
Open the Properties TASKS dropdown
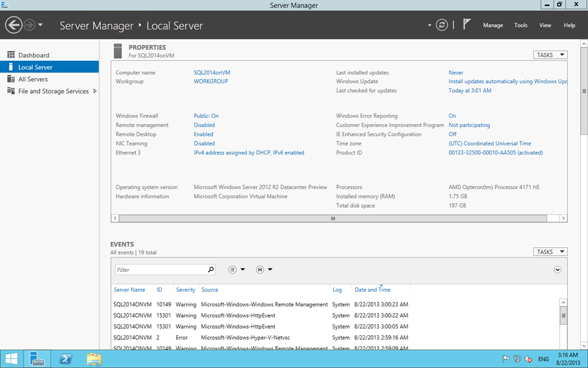point(550,55)
